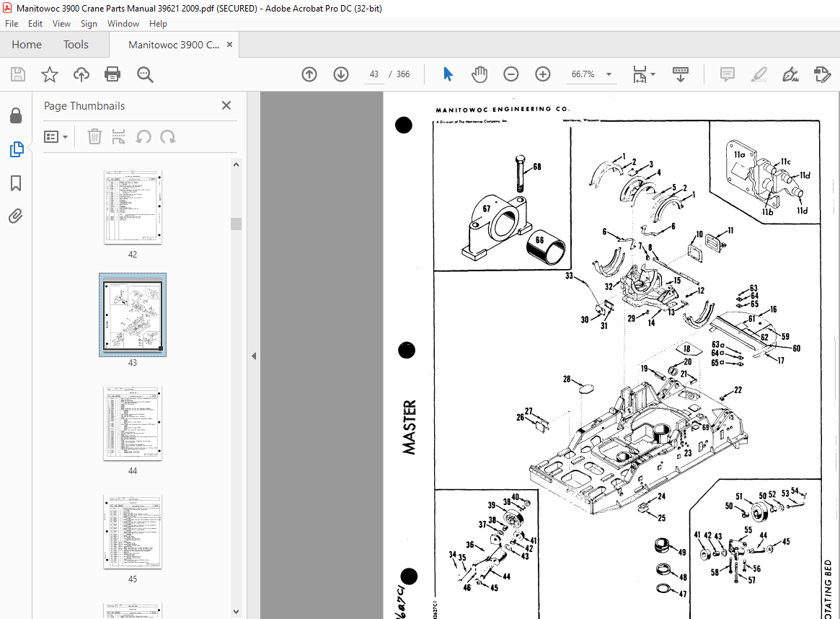
Task: Rotate page counterclockwise
Action: click(x=143, y=136)
